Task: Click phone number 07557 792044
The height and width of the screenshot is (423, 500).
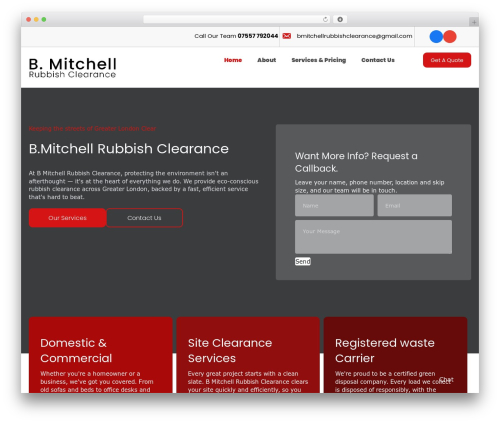Action: click(258, 36)
